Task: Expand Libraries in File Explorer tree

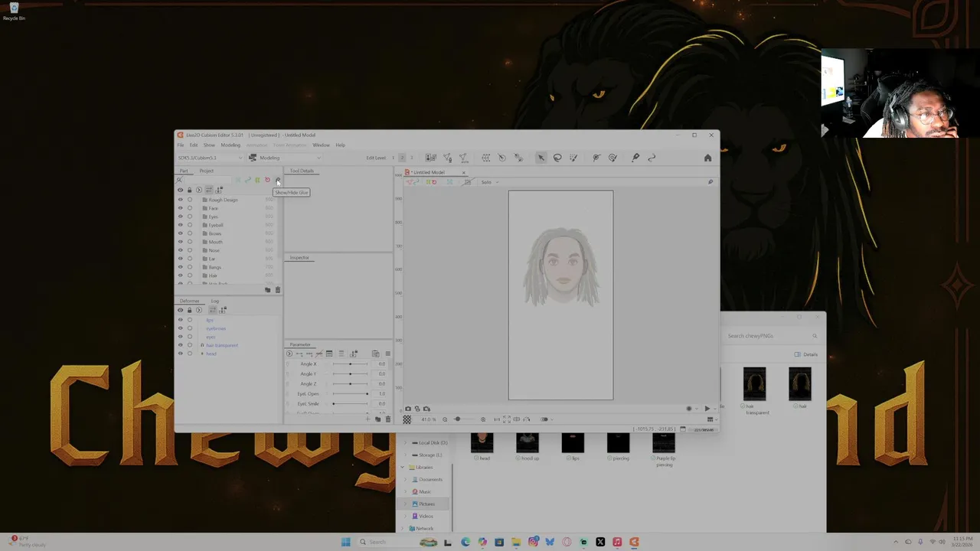Action: tap(402, 467)
